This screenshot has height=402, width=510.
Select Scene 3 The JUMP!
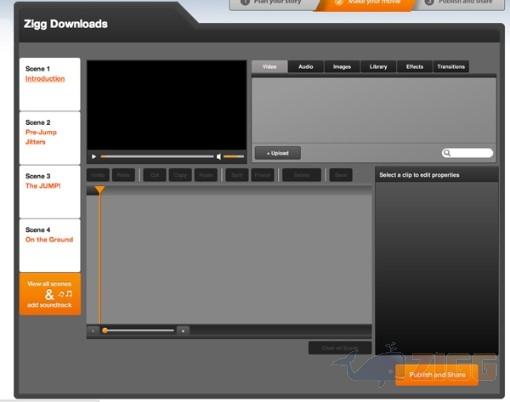50,192
